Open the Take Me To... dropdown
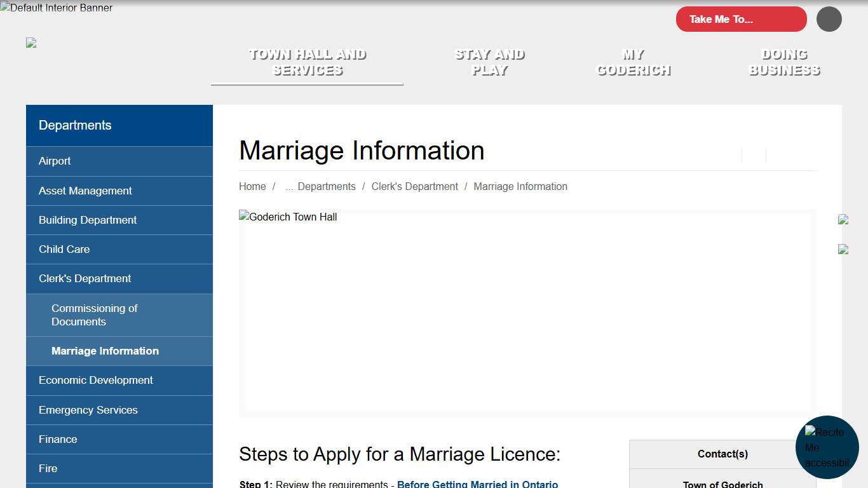868x488 pixels. pyautogui.click(x=741, y=19)
